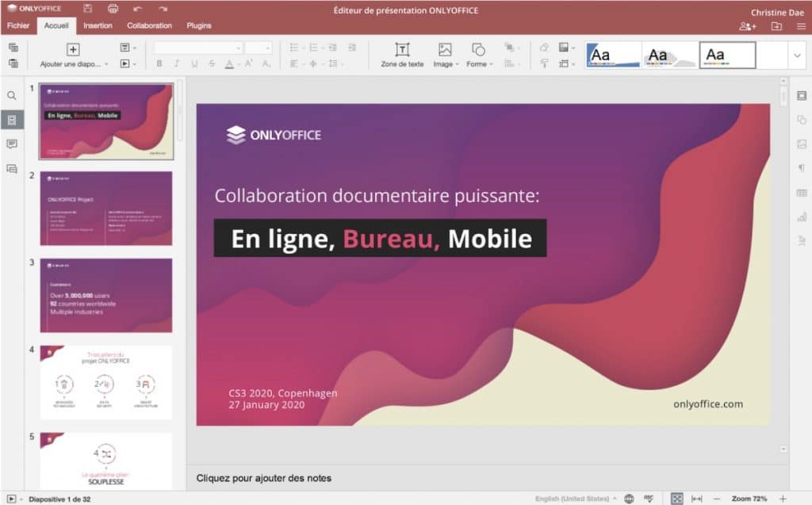Toggle underline formatting
Viewport: 812px width, 505px height.
click(x=194, y=63)
